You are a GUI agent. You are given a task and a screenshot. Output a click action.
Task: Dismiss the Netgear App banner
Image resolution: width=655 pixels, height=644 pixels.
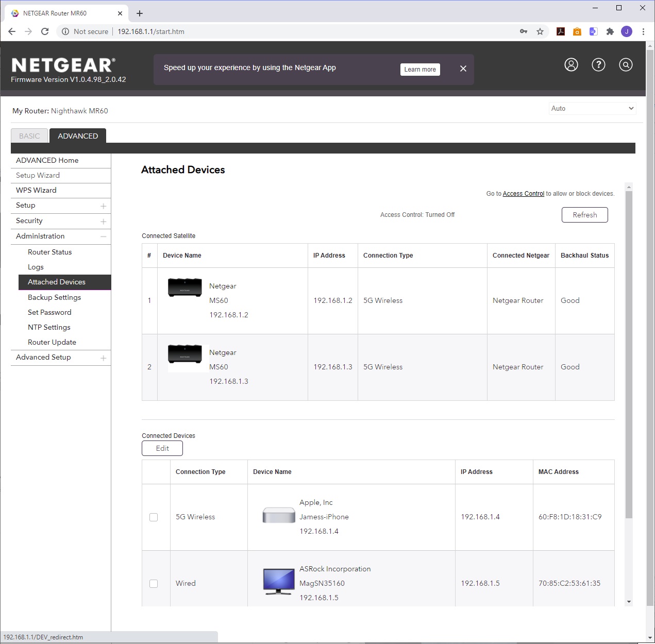point(463,69)
